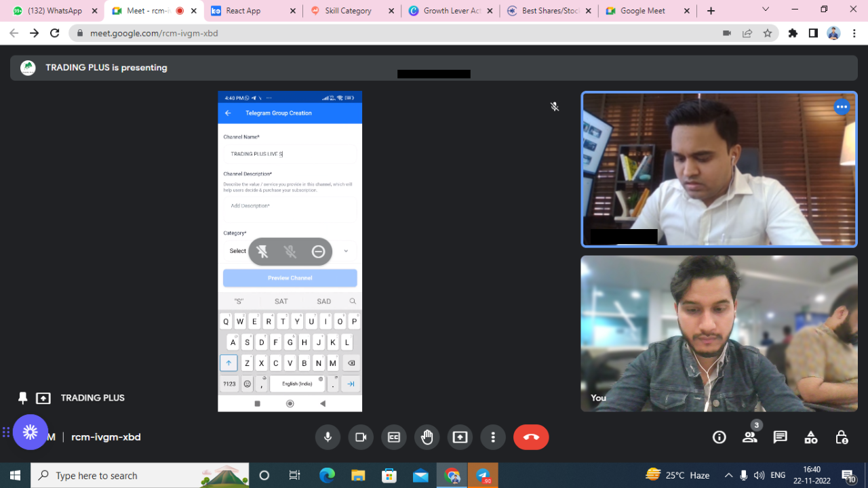The width and height of the screenshot is (868, 488).
Task: Open more options three-dot menu
Action: (x=493, y=437)
